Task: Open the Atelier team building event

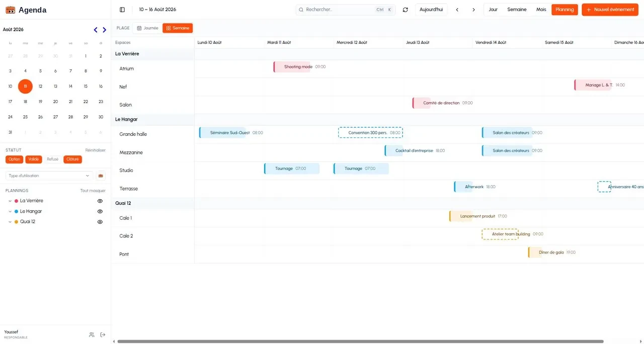Action: tap(500, 234)
